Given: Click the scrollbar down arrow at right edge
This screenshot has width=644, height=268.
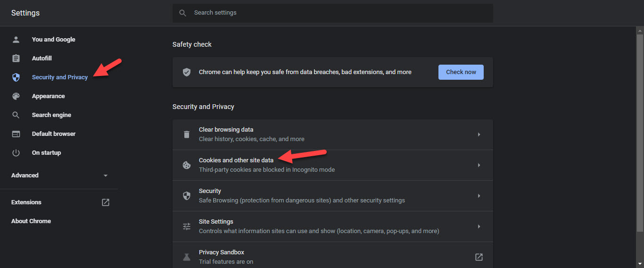Looking at the screenshot, I should tap(640, 264).
